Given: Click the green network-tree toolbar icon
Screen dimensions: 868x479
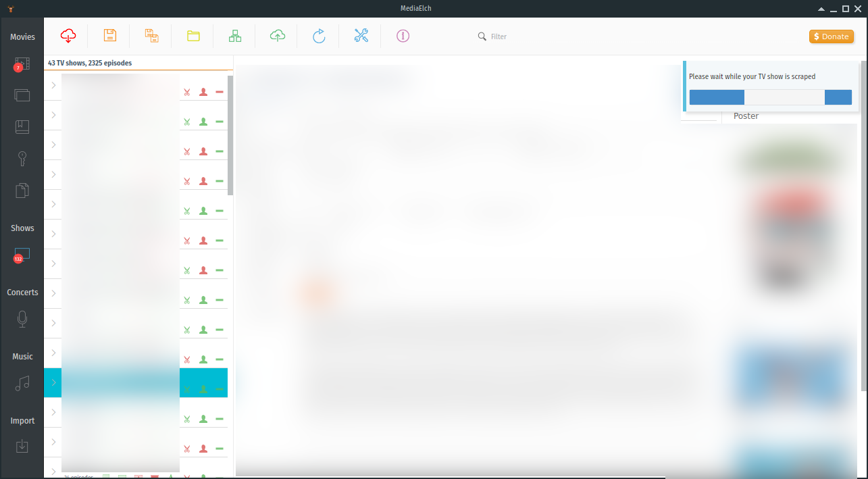Looking at the screenshot, I should (235, 36).
